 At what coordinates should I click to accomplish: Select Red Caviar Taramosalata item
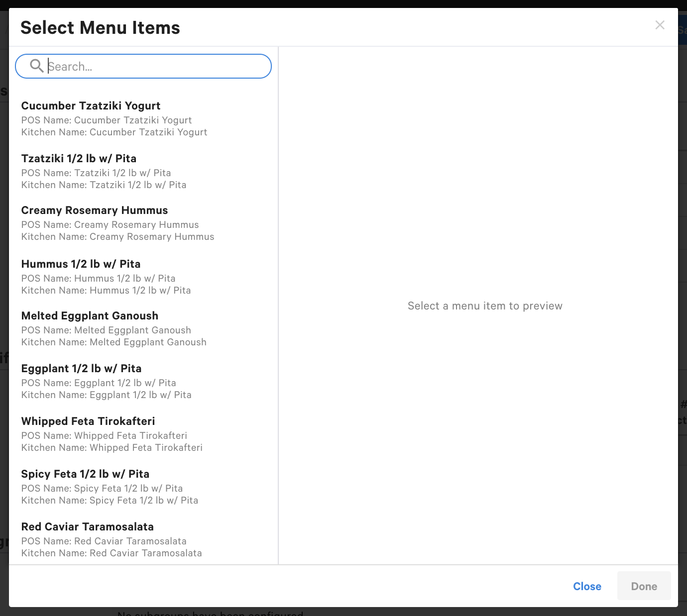[x=88, y=527]
